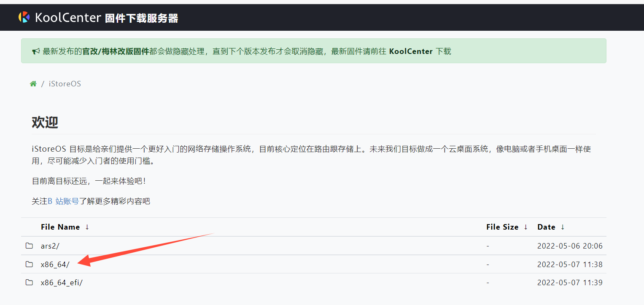Viewport: 644px width, 305px height.
Task: Open the KoolCenter 固件下载服务器 header title
Action: (107, 18)
